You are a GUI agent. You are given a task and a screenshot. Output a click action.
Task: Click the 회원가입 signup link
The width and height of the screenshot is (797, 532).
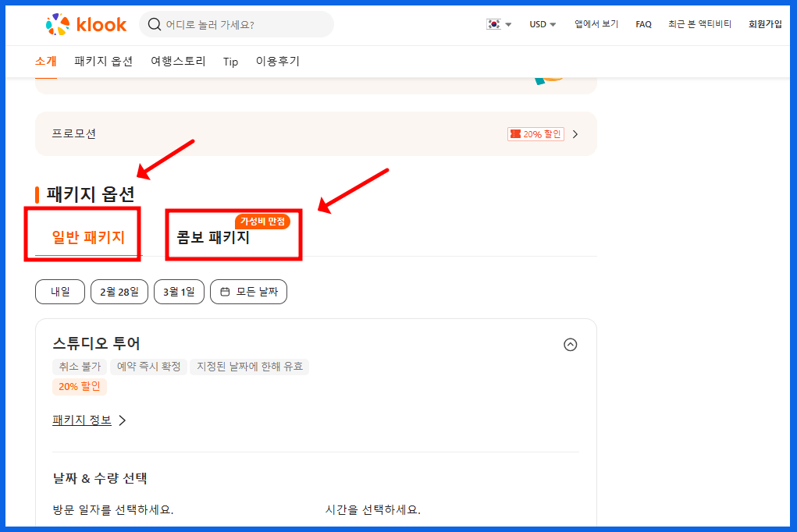765,24
